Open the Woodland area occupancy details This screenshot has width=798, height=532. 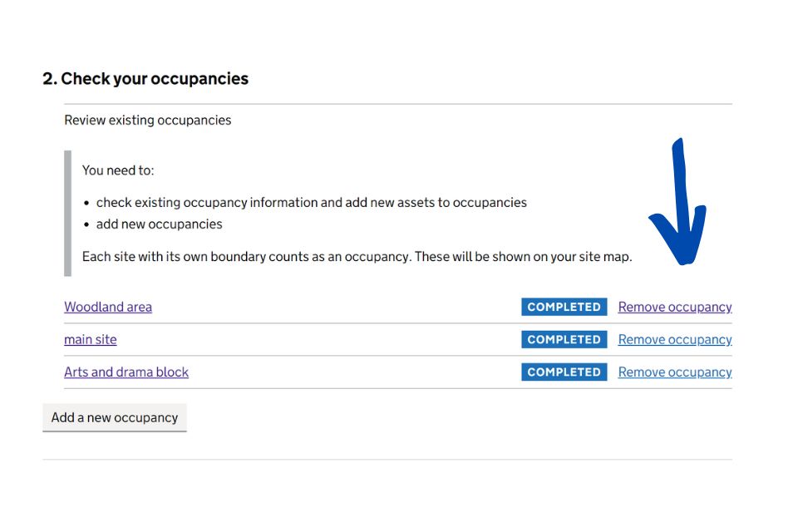tap(107, 307)
